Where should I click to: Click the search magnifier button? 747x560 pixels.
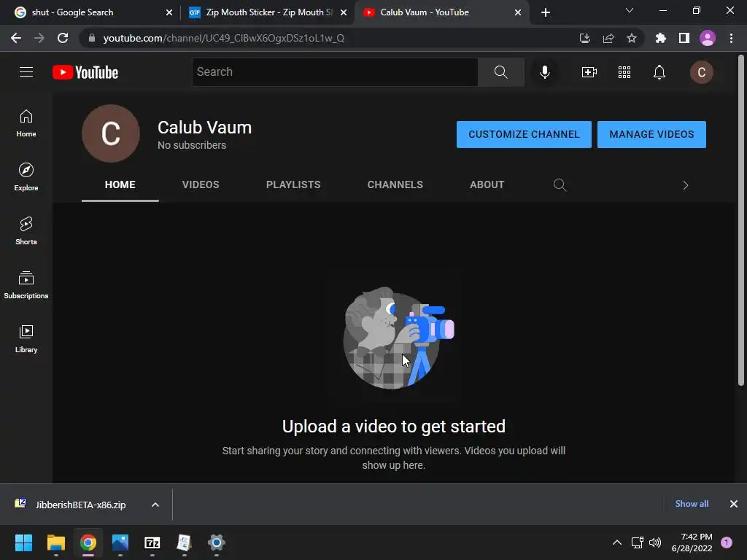pyautogui.click(x=500, y=72)
